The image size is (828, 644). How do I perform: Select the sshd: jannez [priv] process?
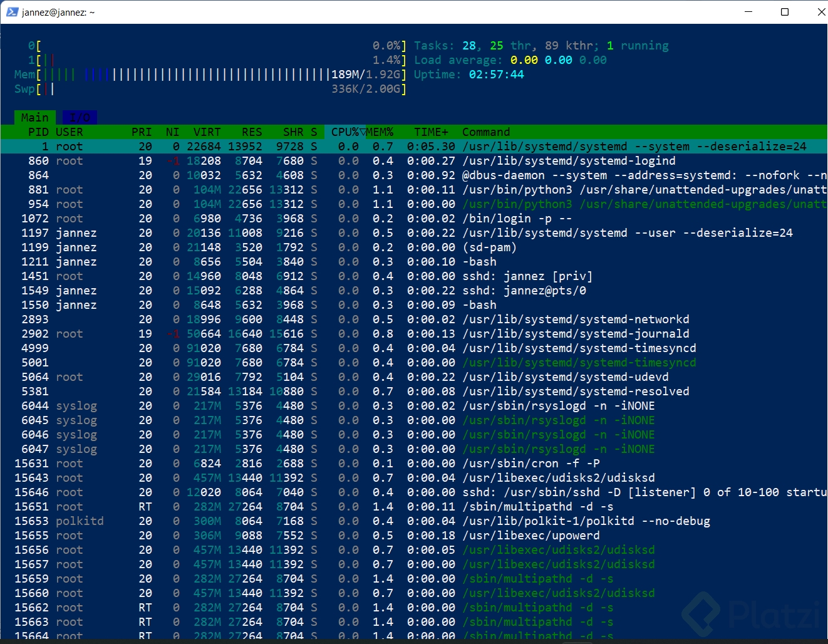[x=414, y=276]
